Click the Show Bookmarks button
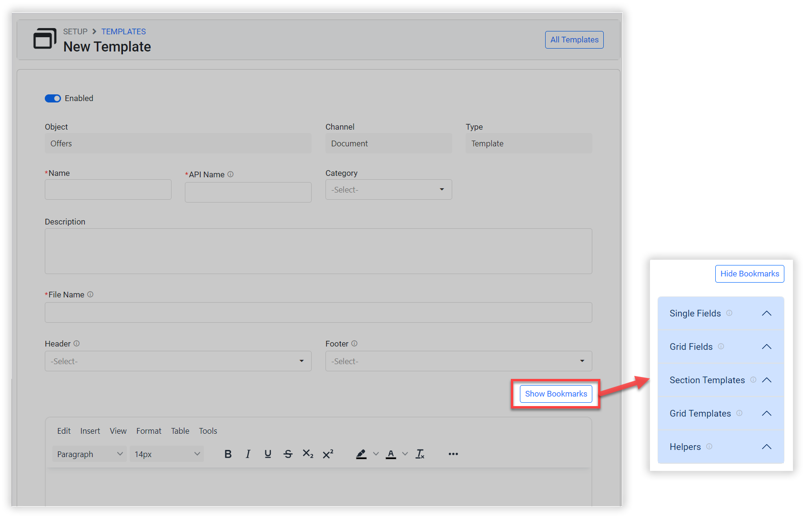The width and height of the screenshot is (812, 520). tap(556, 394)
